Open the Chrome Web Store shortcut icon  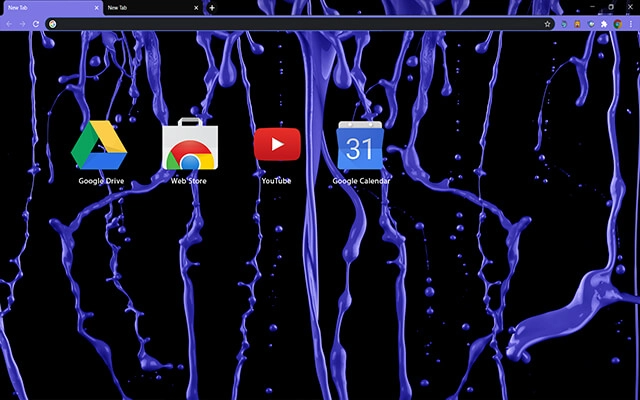coord(190,144)
